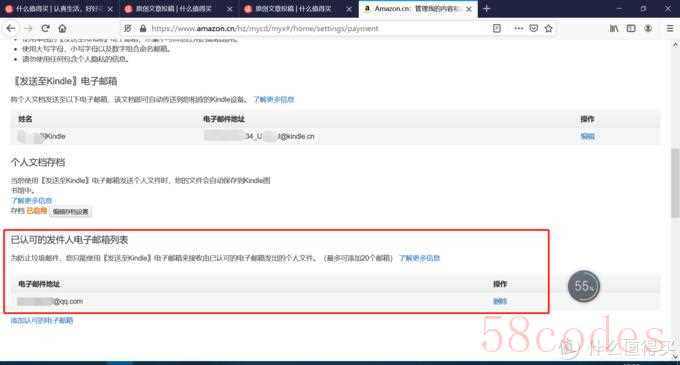
Task: Open the library bookshelf icon
Action: click(614, 28)
